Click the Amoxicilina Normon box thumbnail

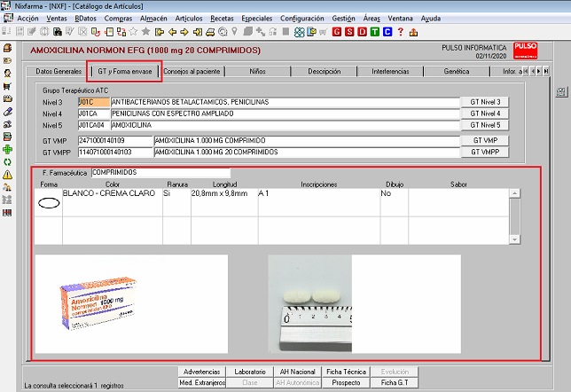(98, 302)
